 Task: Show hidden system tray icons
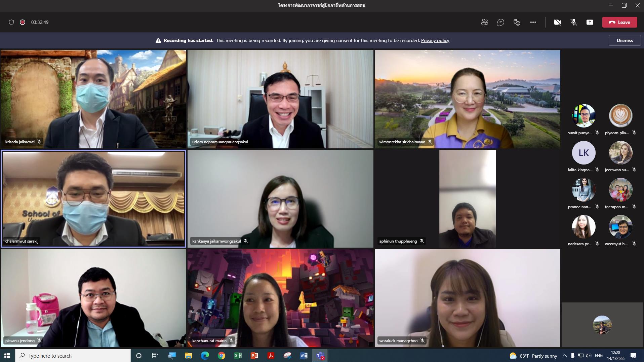pos(564,356)
